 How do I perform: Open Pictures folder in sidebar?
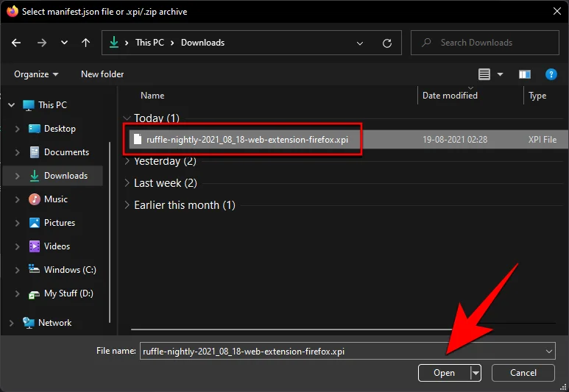coord(60,223)
